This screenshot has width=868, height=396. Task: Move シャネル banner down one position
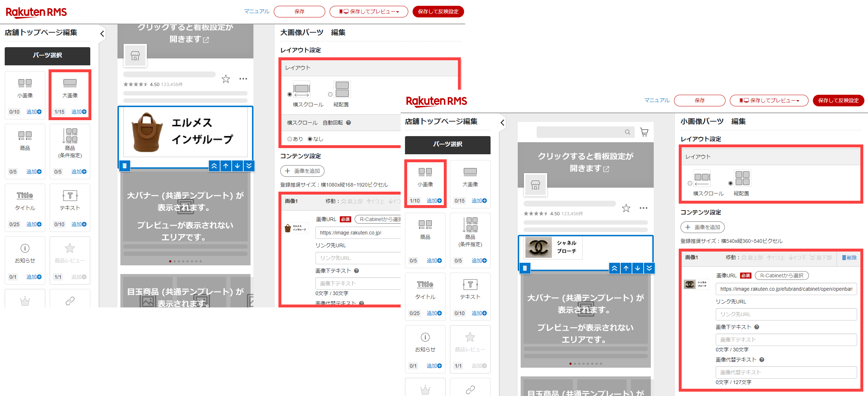point(638,268)
